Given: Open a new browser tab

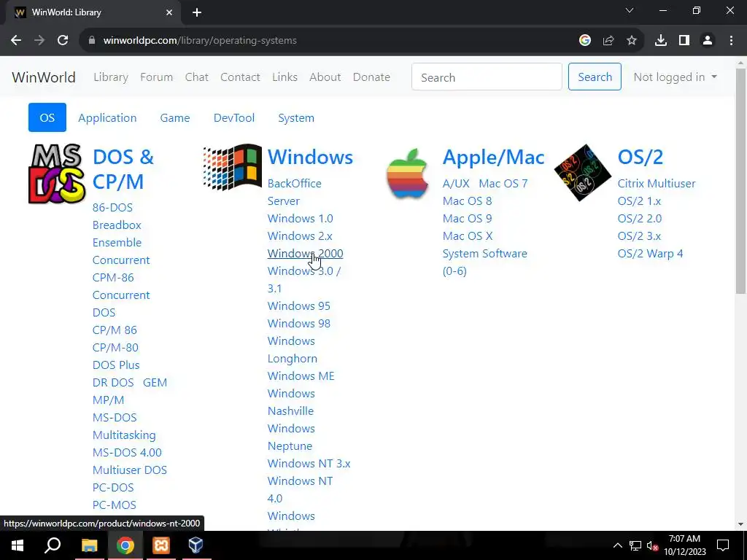Looking at the screenshot, I should [197, 12].
